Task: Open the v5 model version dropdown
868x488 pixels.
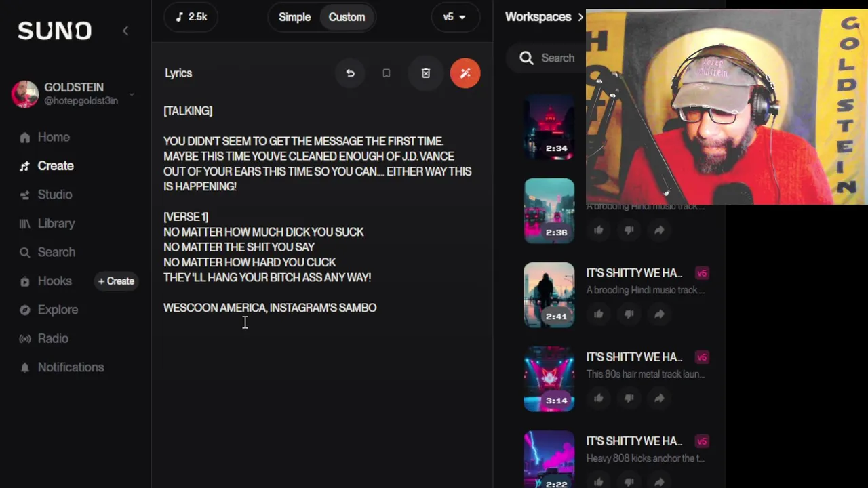Action: [x=455, y=17]
